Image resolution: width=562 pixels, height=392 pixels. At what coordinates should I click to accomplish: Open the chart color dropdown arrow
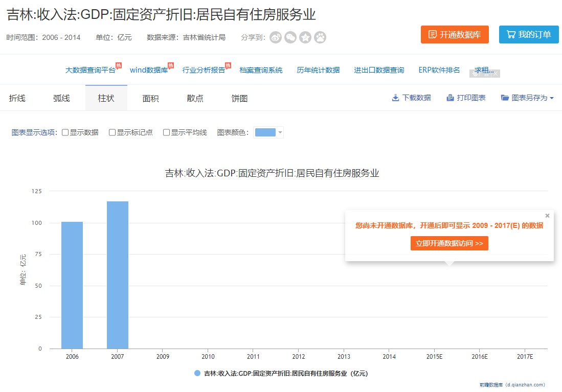[x=280, y=132]
